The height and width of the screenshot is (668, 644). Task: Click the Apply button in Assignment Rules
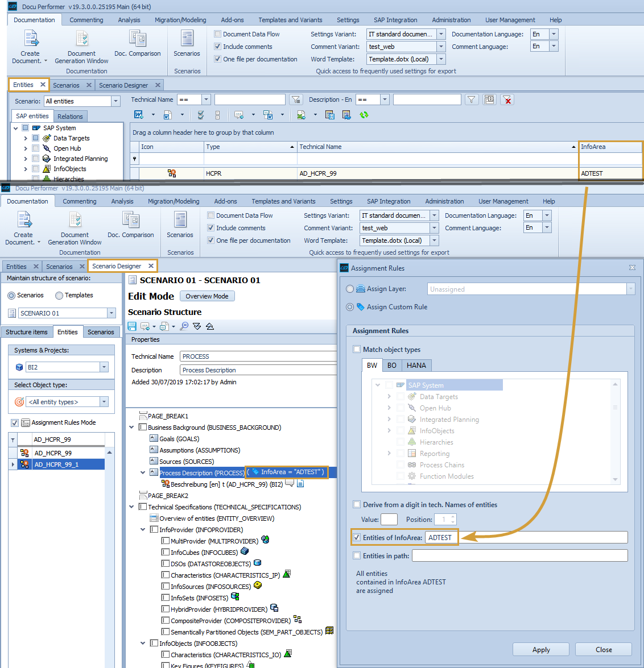540,649
